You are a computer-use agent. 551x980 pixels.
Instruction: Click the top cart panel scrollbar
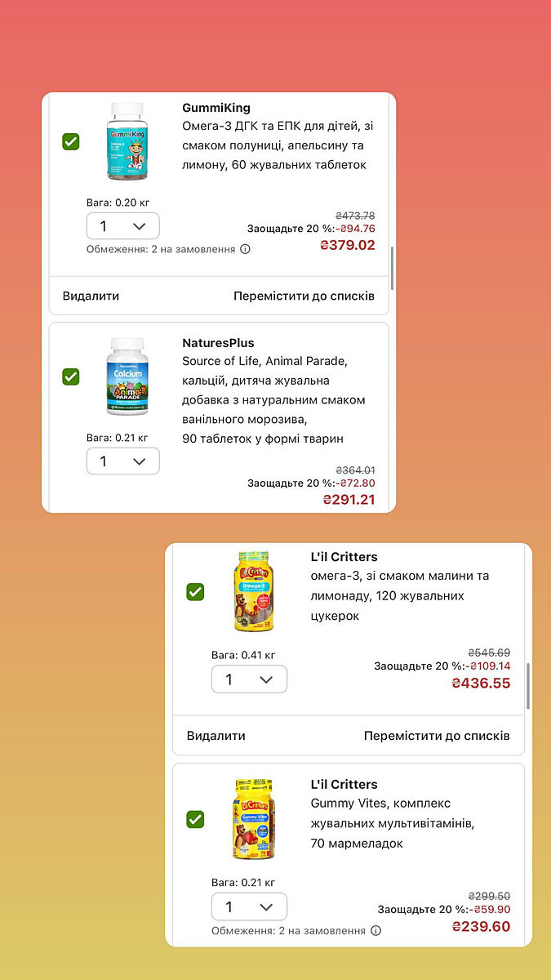[x=392, y=268]
